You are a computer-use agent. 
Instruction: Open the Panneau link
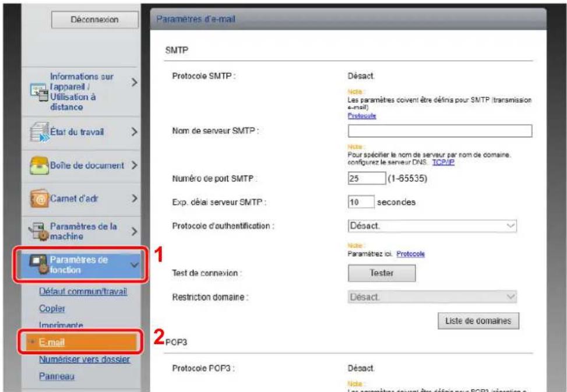click(57, 376)
